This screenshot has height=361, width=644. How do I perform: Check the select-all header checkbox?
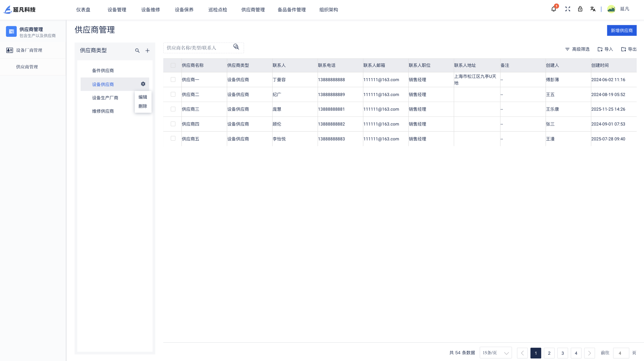(173, 65)
